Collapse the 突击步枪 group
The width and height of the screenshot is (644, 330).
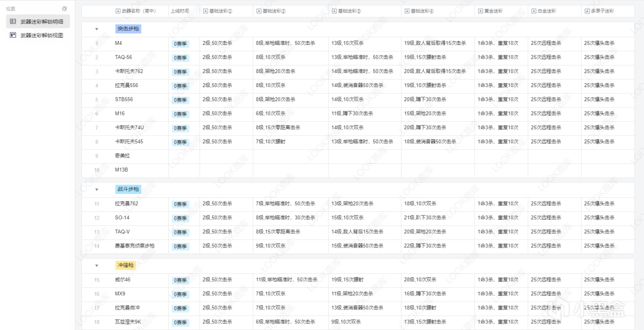pyautogui.click(x=96, y=29)
